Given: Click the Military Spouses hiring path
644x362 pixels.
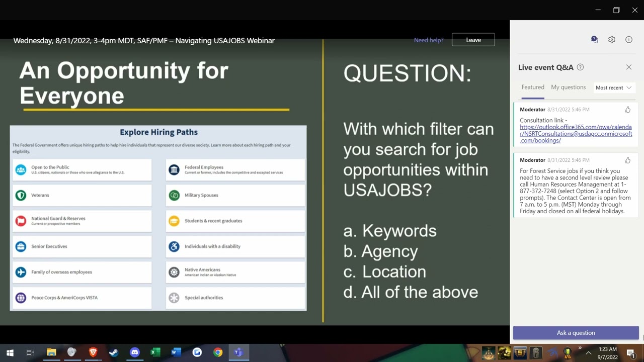Looking at the screenshot, I should [235, 195].
